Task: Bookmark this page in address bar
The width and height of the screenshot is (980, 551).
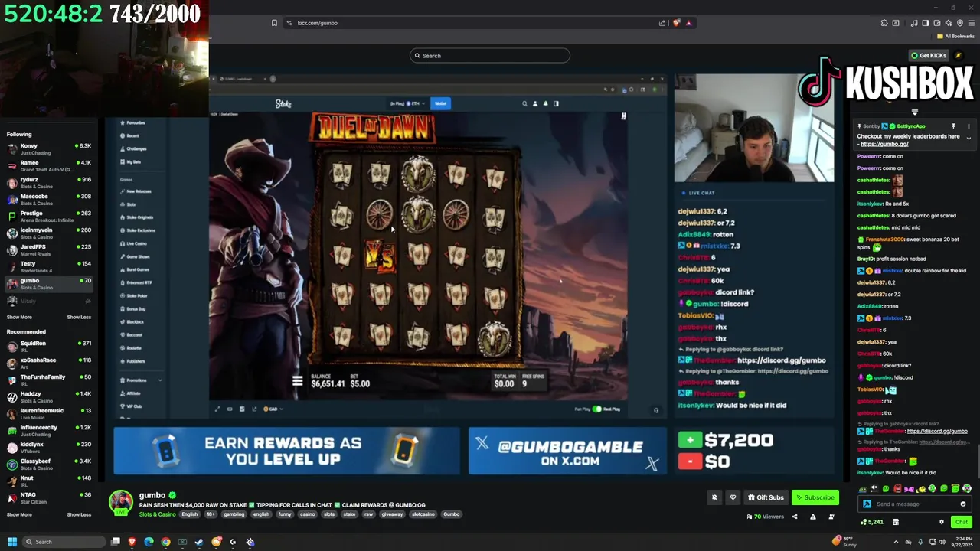Action: tap(274, 23)
